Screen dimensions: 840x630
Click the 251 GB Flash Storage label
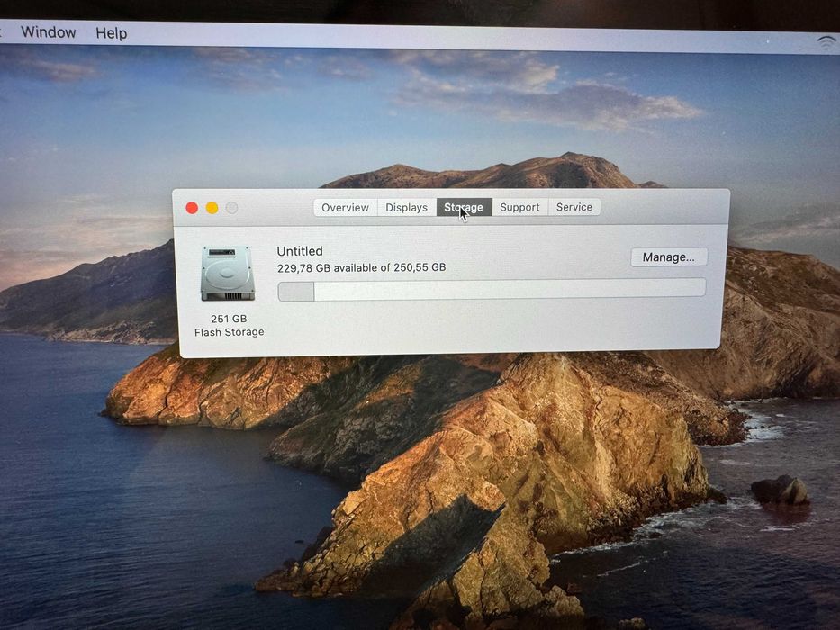point(230,325)
